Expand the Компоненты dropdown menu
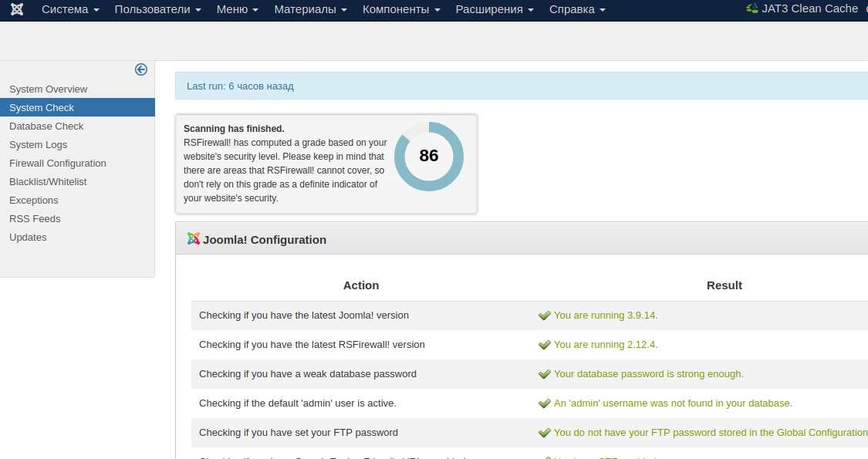 [401, 9]
